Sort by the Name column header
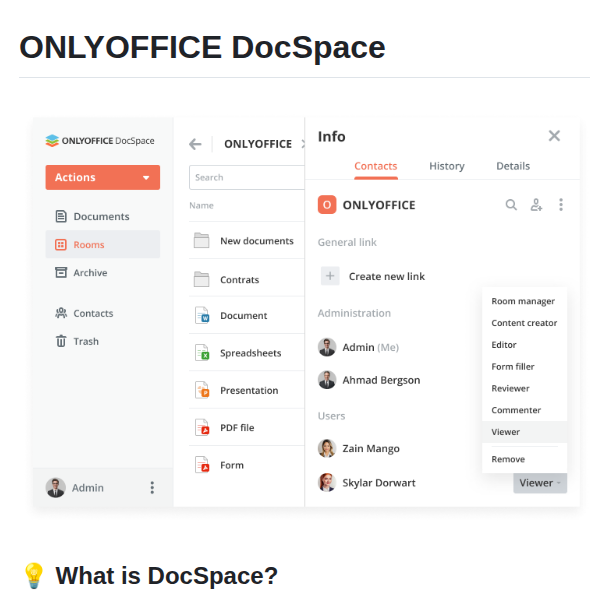This screenshot has height=591, width=590. click(201, 205)
